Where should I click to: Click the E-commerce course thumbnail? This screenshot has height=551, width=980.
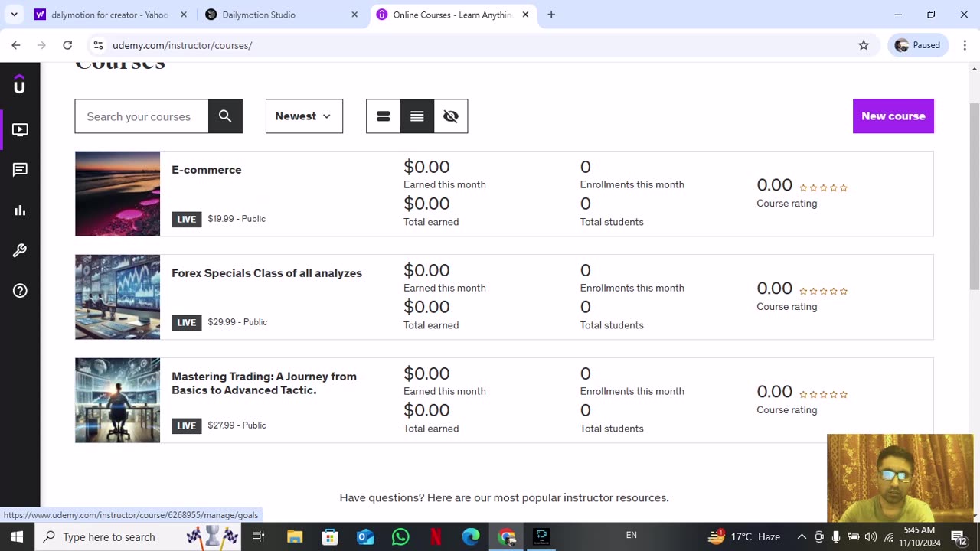[x=118, y=194]
